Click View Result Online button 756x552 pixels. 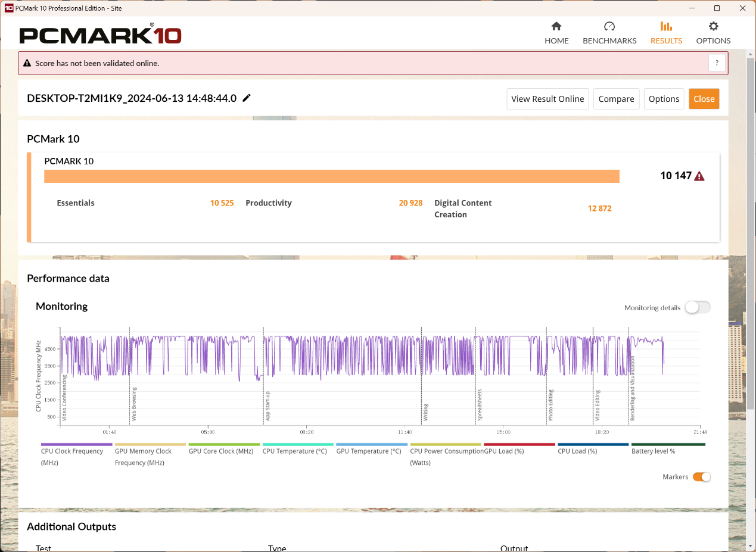(547, 99)
